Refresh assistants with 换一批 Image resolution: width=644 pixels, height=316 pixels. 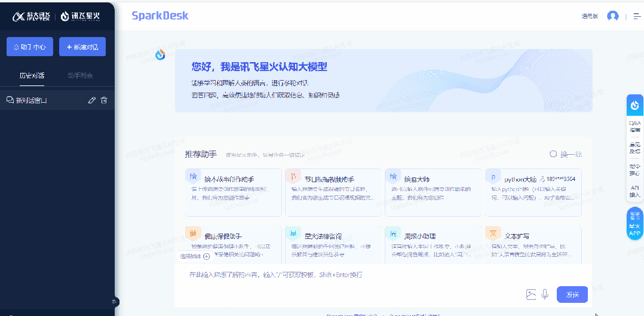point(566,155)
